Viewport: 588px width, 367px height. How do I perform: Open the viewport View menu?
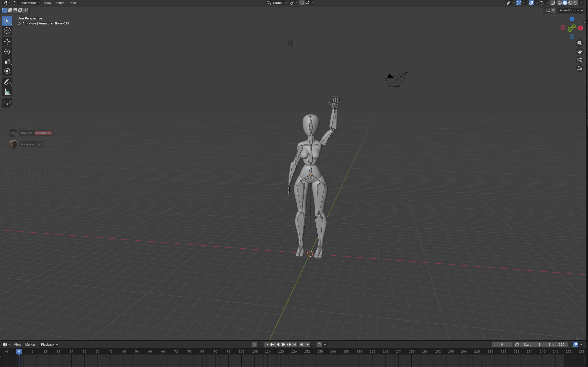tap(48, 3)
